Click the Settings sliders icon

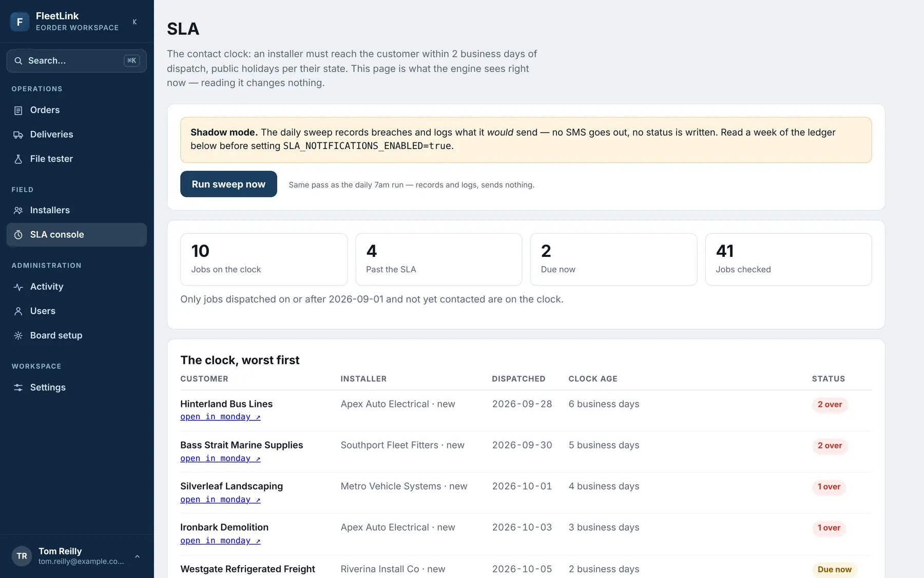tap(18, 387)
